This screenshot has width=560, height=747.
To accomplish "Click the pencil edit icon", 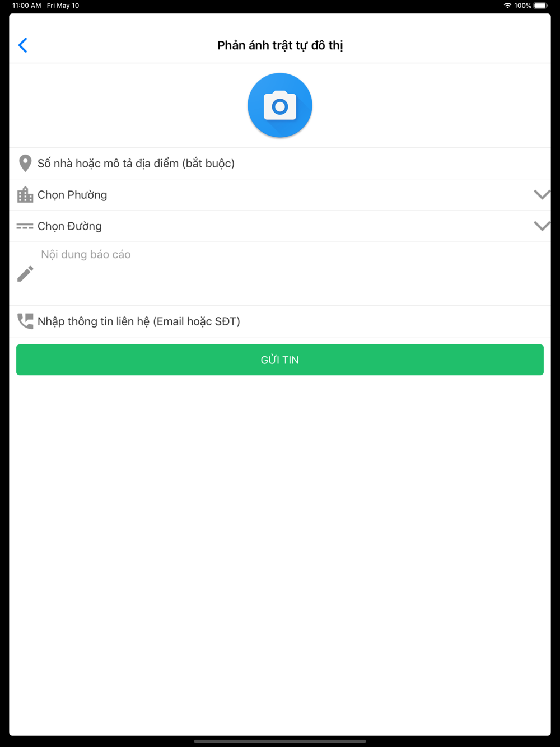I will tap(25, 274).
